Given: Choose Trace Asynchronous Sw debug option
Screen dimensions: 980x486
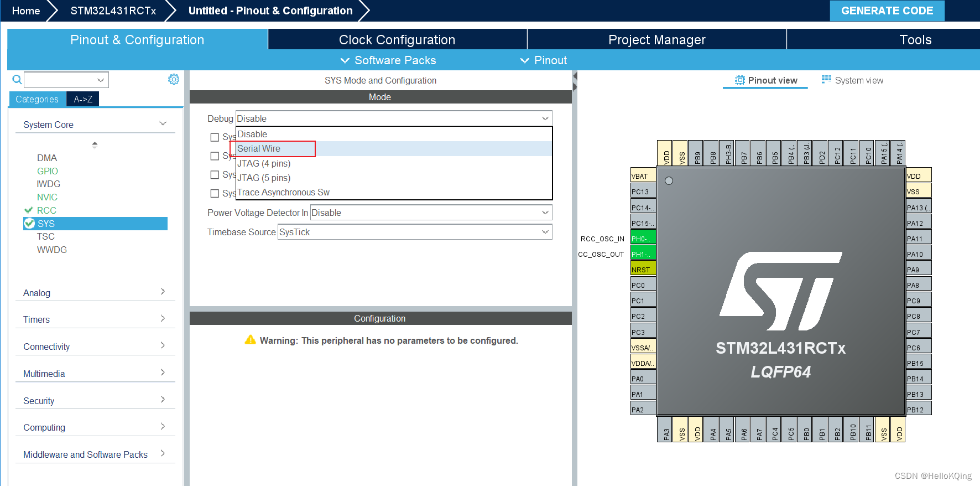Looking at the screenshot, I should (x=394, y=192).
